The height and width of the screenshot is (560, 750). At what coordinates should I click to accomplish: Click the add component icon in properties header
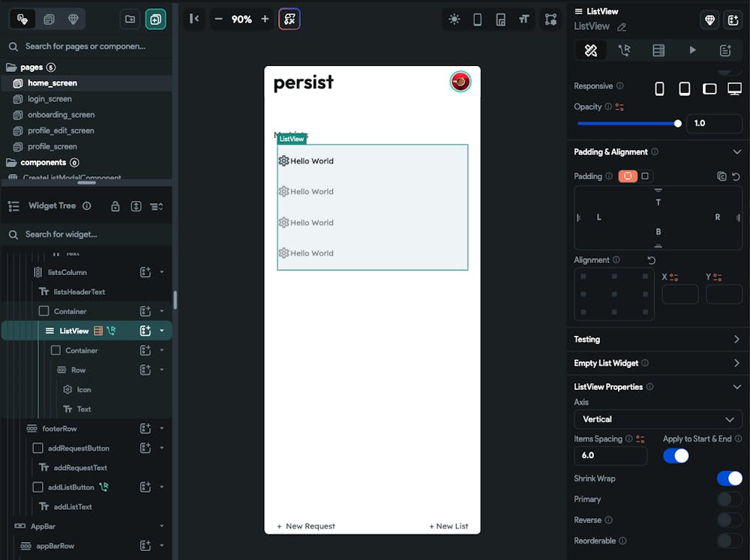tap(733, 20)
